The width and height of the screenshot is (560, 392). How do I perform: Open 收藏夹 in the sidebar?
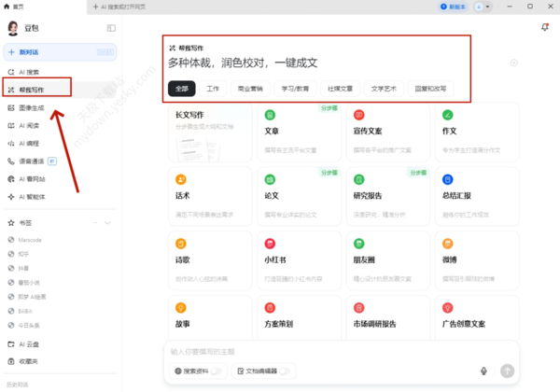[60, 361]
